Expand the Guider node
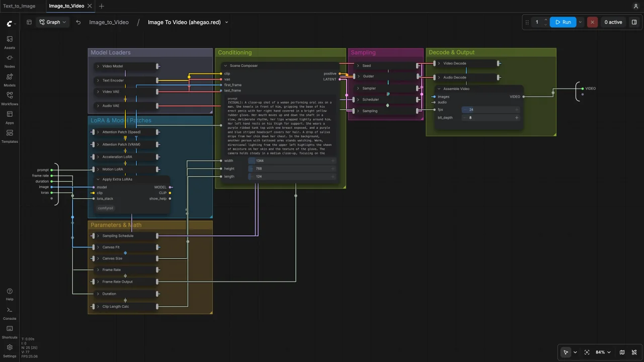The image size is (644, 362). (x=358, y=76)
